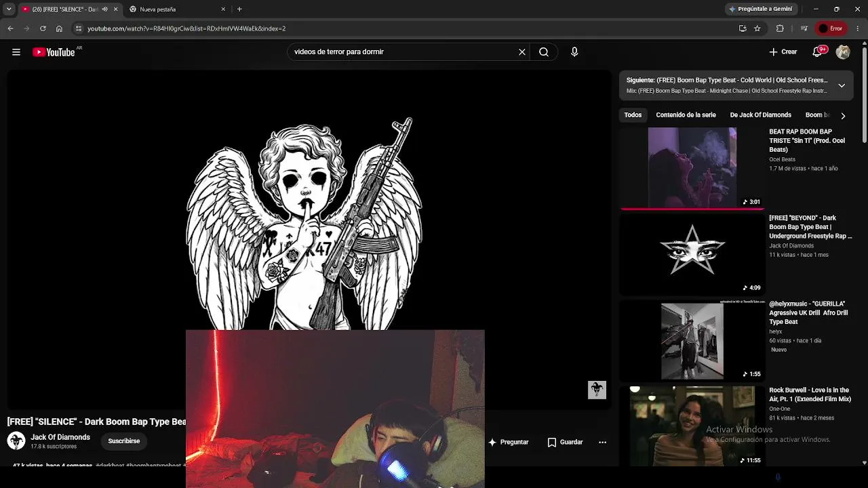Image resolution: width=868 pixels, height=488 pixels.
Task: Click the browser address bar URL
Action: click(186, 28)
